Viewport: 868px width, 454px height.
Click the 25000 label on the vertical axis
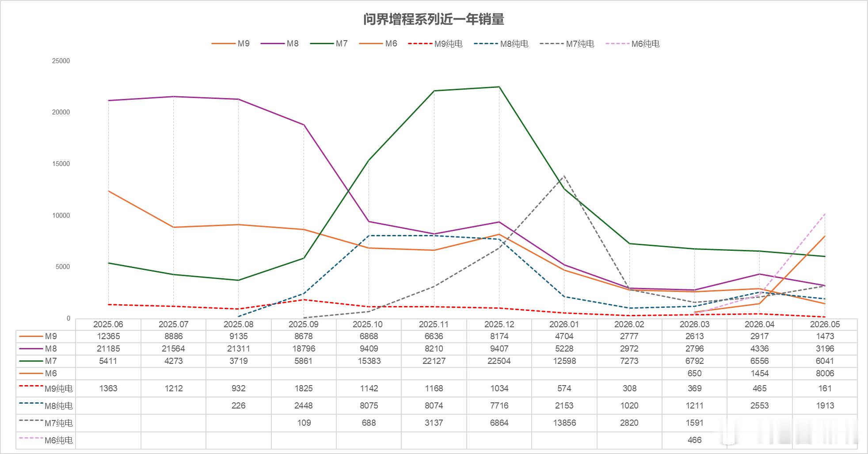pyautogui.click(x=61, y=61)
